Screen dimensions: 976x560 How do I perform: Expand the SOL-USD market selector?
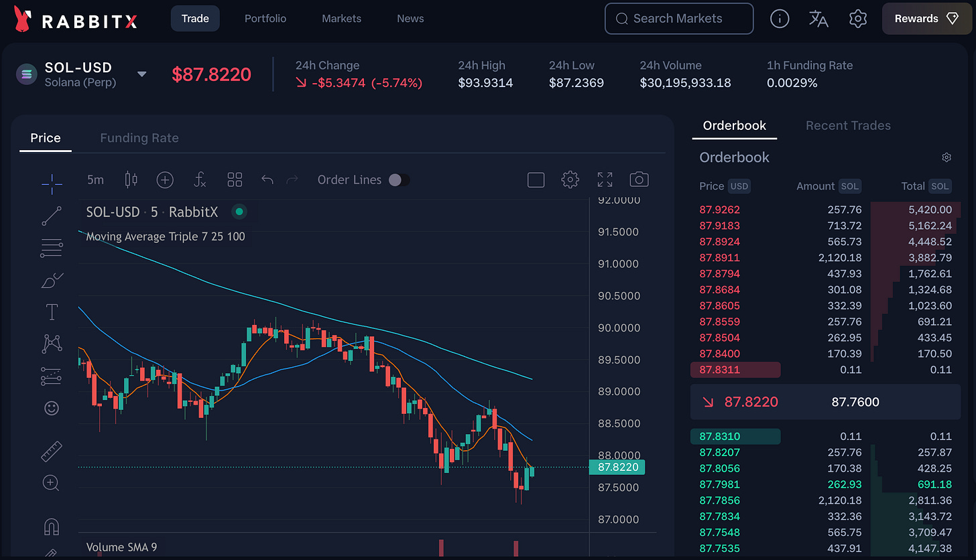[141, 76]
